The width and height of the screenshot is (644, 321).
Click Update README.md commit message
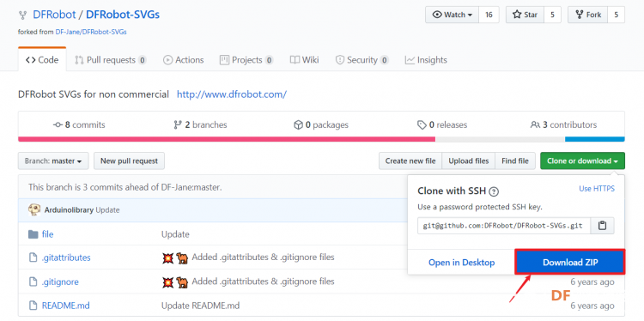coord(200,306)
